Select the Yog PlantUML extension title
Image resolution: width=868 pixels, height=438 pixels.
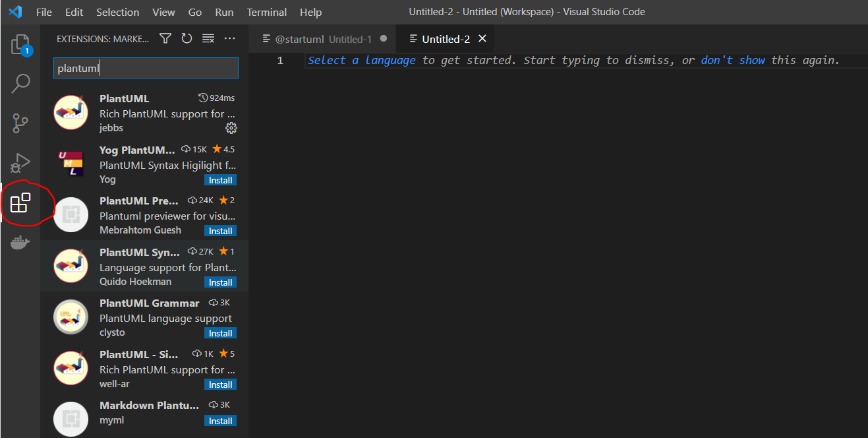point(138,150)
